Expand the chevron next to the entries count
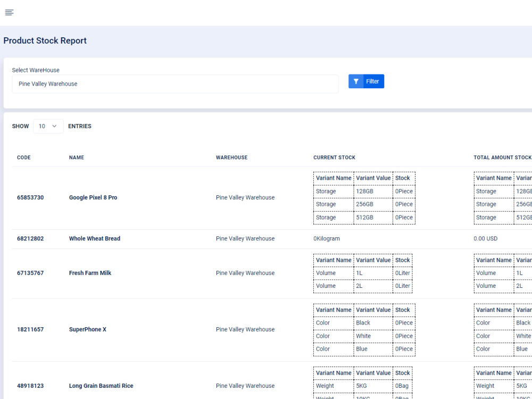 55,126
